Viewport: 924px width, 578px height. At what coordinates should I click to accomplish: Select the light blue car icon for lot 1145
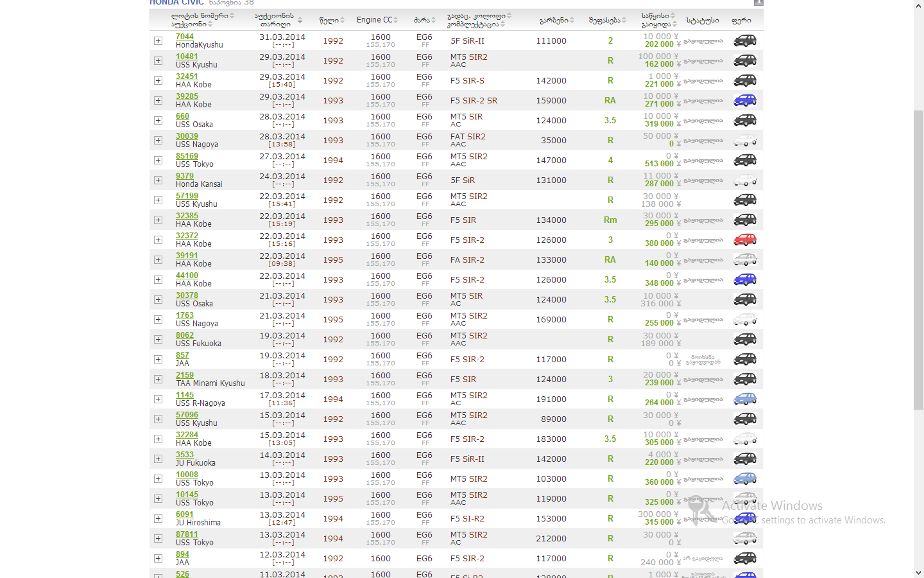point(745,399)
